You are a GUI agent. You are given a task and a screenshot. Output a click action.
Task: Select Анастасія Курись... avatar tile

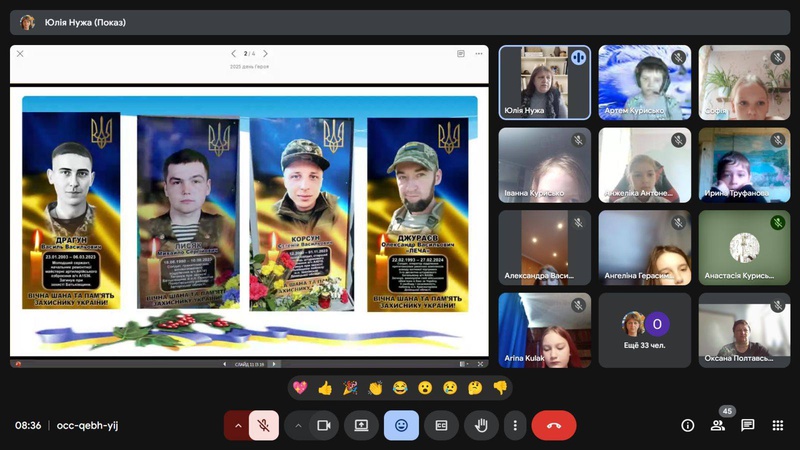point(744,248)
